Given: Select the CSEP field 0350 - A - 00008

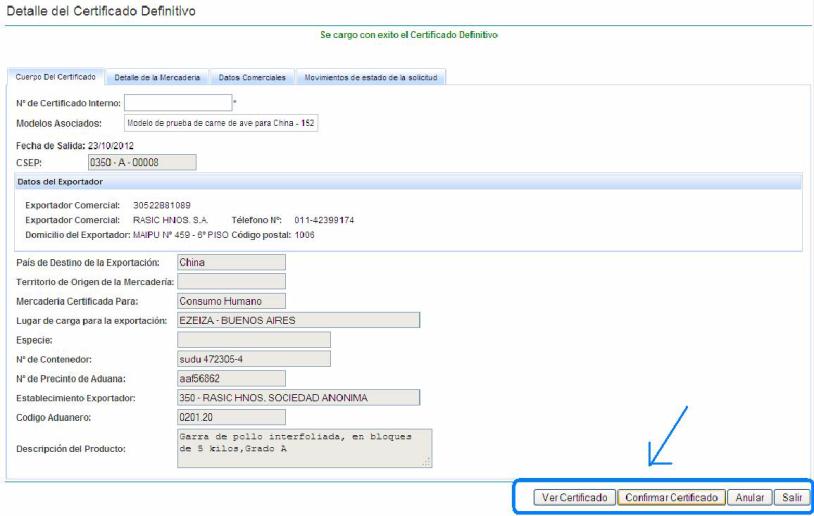Looking at the screenshot, I should click(x=142, y=162).
